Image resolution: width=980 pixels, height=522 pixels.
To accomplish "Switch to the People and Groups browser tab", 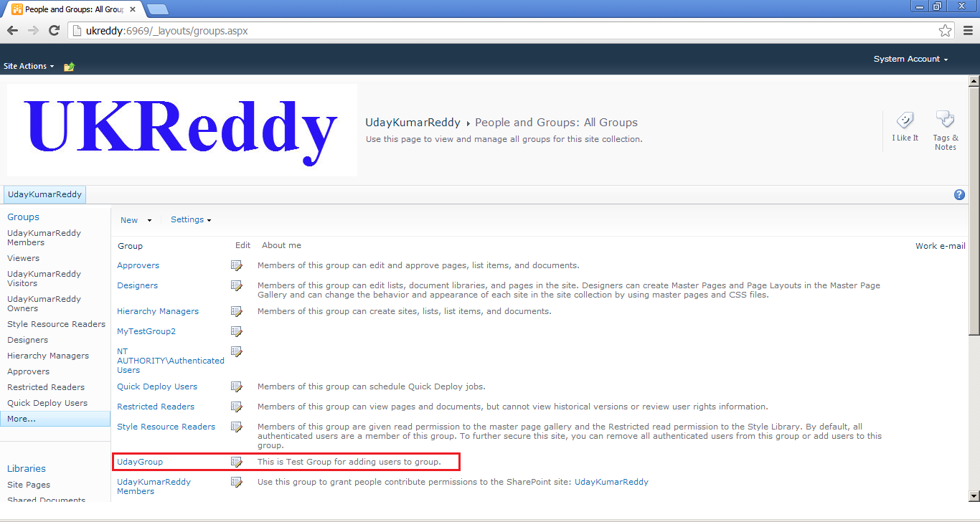I will tap(74, 9).
